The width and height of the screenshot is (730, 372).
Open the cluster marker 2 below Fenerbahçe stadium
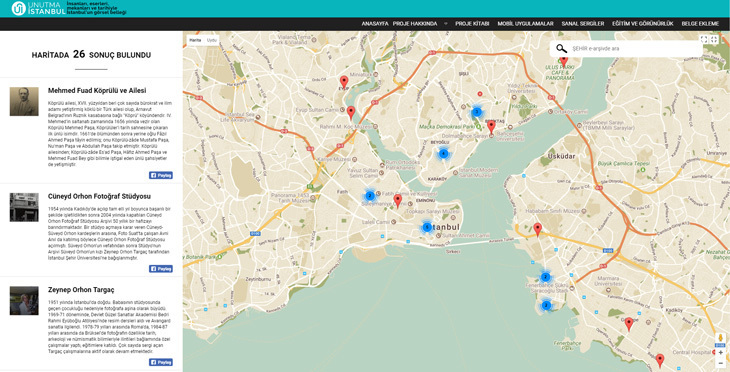pyautogui.click(x=546, y=306)
